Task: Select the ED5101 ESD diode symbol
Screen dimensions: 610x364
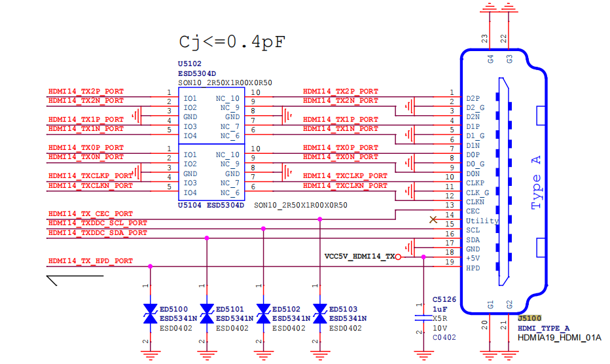Action: pyautogui.click(x=207, y=314)
